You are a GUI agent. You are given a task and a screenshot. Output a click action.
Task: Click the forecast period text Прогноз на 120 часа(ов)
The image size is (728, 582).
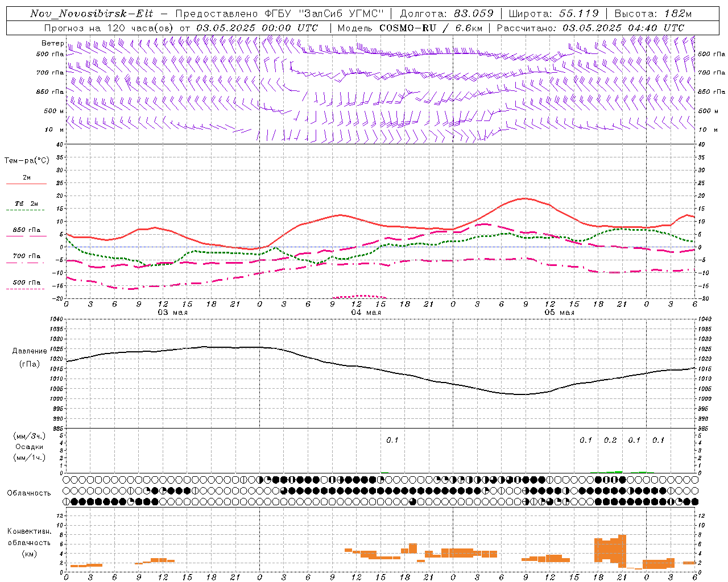click(109, 28)
